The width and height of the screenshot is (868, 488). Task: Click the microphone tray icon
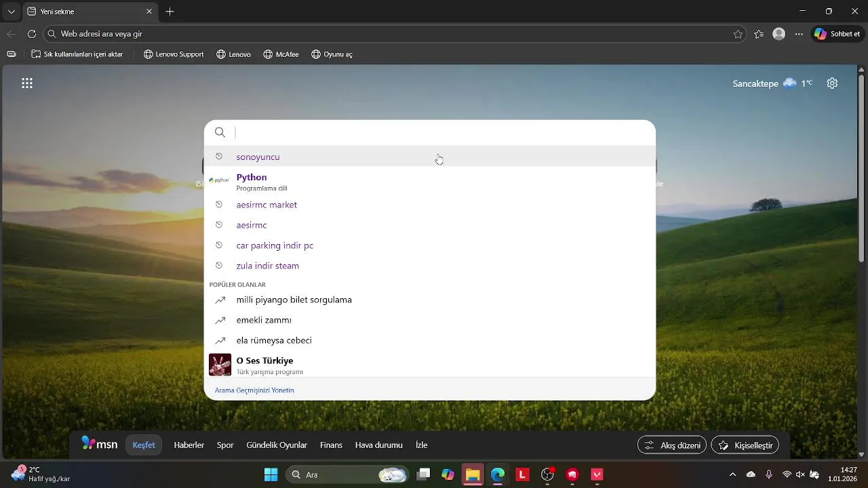click(769, 474)
